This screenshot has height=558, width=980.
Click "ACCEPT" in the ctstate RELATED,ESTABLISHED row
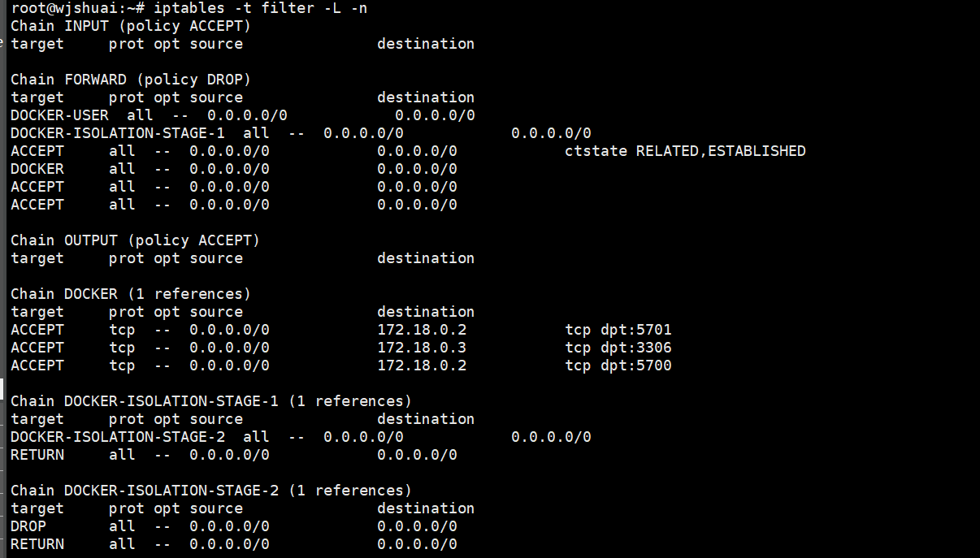click(x=37, y=151)
